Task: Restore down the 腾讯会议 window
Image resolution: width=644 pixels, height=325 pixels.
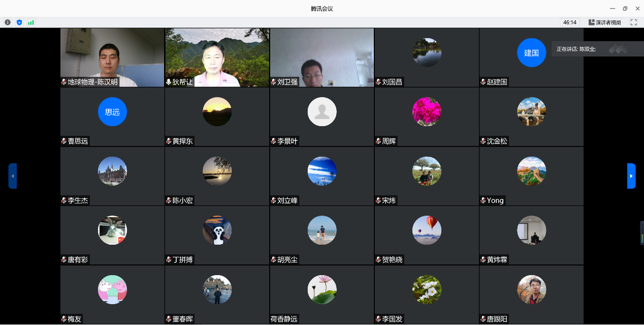Action: (625, 8)
